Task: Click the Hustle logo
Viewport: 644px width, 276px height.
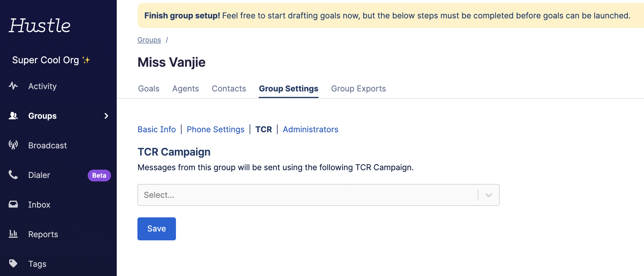Action: tap(40, 25)
